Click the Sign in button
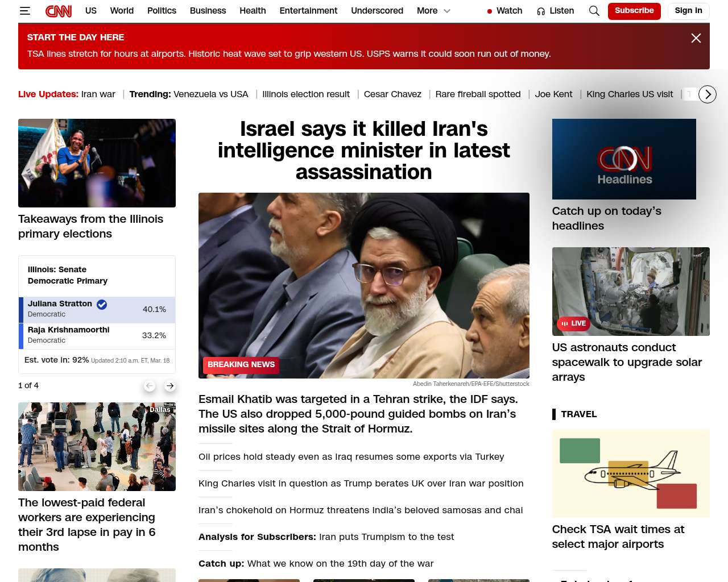728x582 pixels. (x=688, y=11)
